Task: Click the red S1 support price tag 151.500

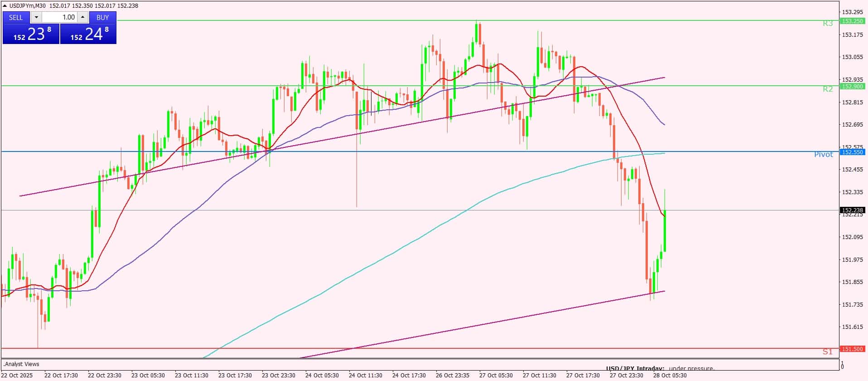Action: click(x=852, y=349)
